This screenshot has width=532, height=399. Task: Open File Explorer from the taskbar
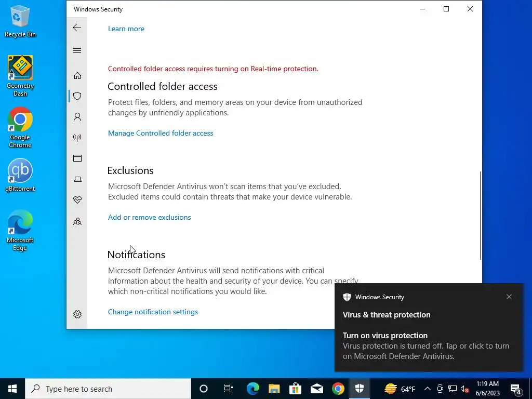tap(274, 389)
